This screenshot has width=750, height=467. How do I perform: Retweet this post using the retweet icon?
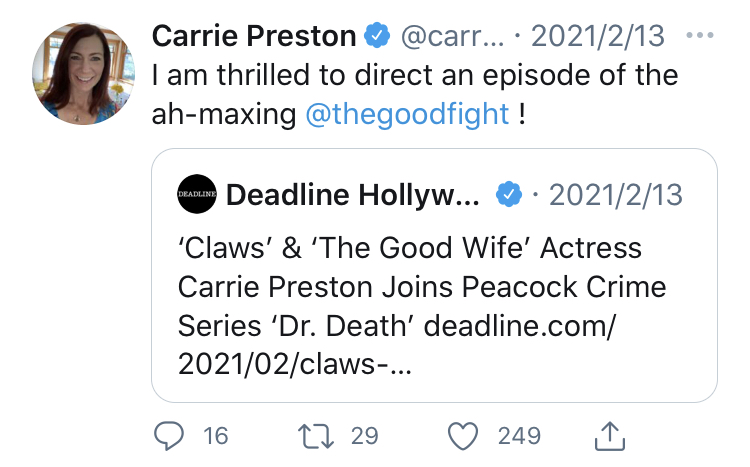[316, 436]
